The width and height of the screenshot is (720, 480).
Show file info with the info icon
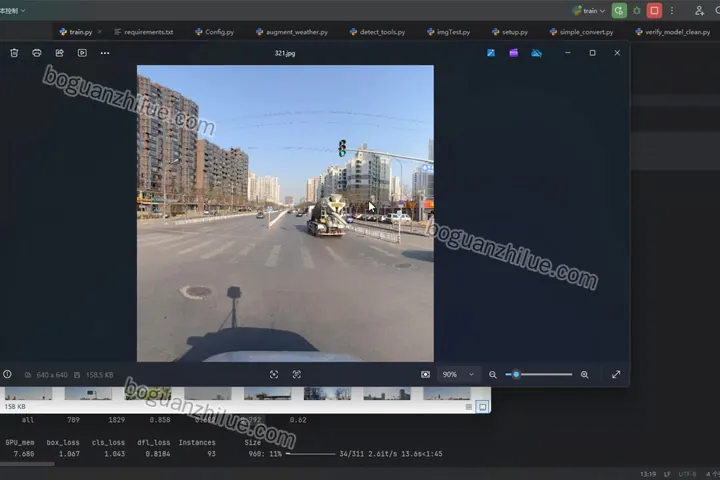tap(7, 374)
